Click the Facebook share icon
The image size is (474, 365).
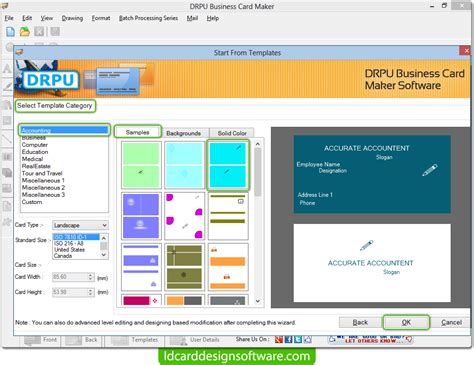[289, 339]
